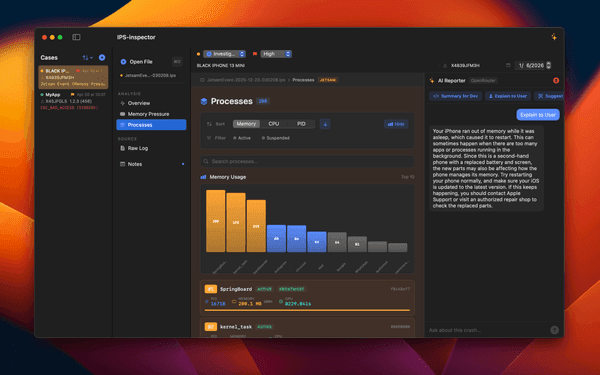Send message using the arrow-up icon

554,330
